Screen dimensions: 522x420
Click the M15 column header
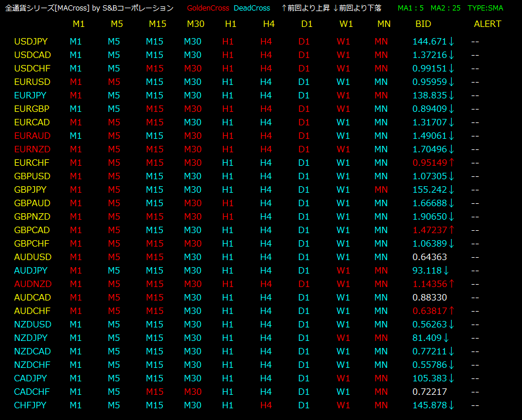(x=158, y=24)
